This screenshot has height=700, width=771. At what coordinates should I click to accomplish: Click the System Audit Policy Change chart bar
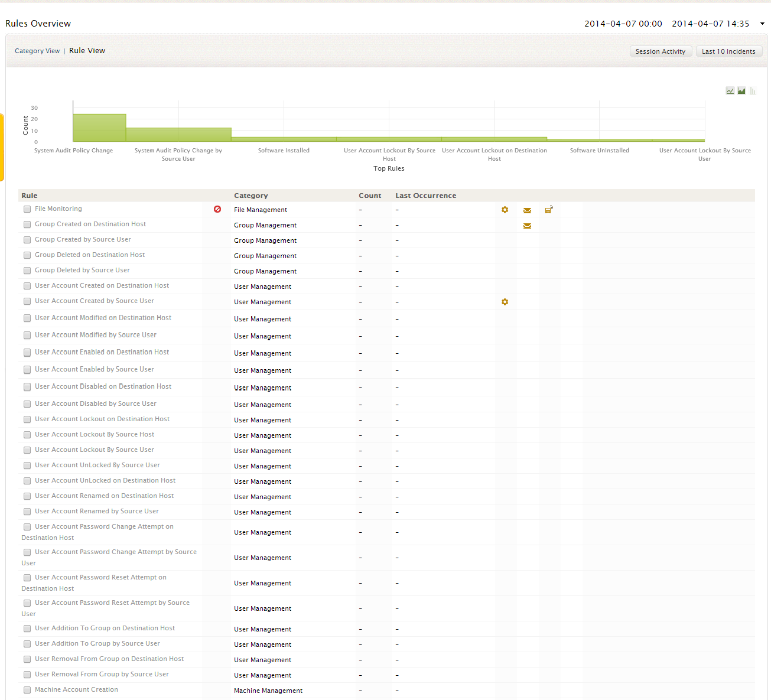pos(99,128)
